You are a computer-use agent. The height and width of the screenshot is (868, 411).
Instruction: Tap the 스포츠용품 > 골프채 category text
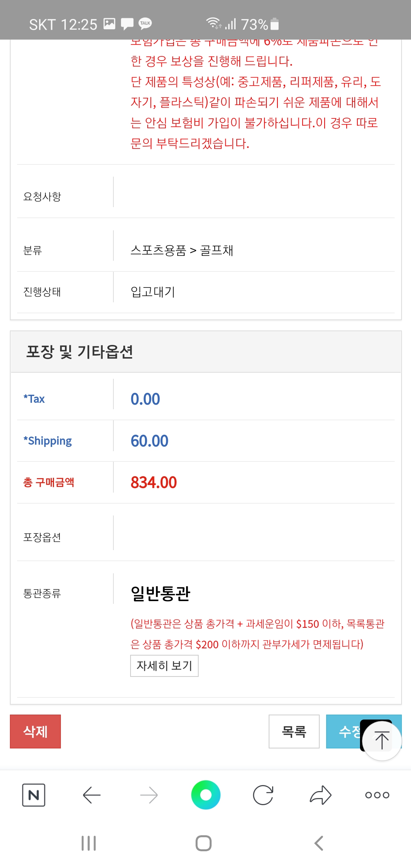(x=182, y=250)
